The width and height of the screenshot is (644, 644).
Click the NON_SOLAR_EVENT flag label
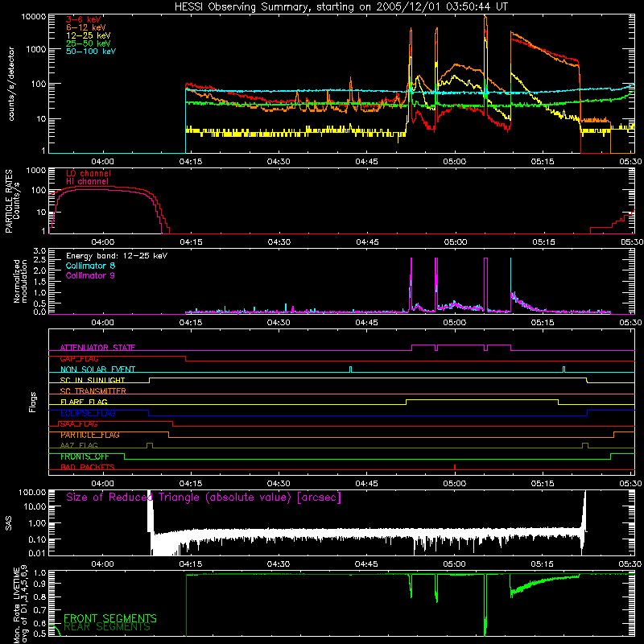[x=97, y=369]
